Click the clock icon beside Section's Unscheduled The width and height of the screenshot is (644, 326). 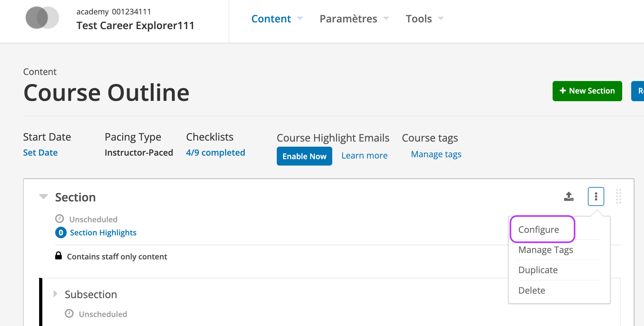tap(60, 219)
